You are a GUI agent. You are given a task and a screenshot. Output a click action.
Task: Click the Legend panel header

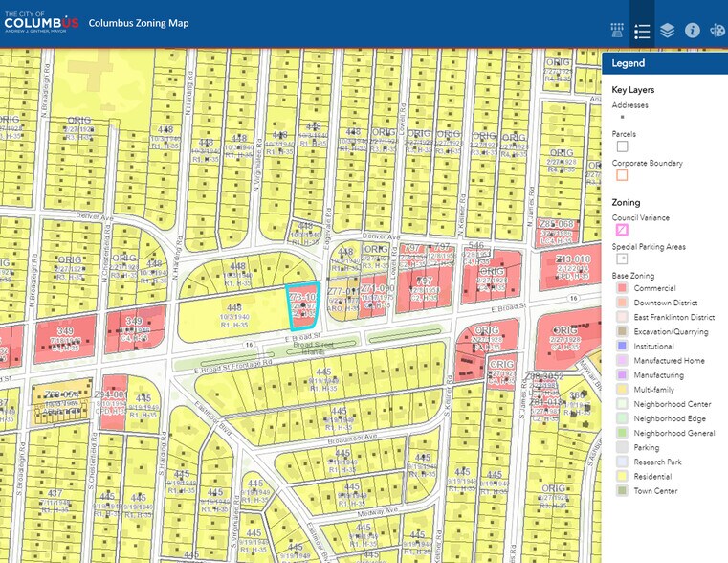coord(664,63)
